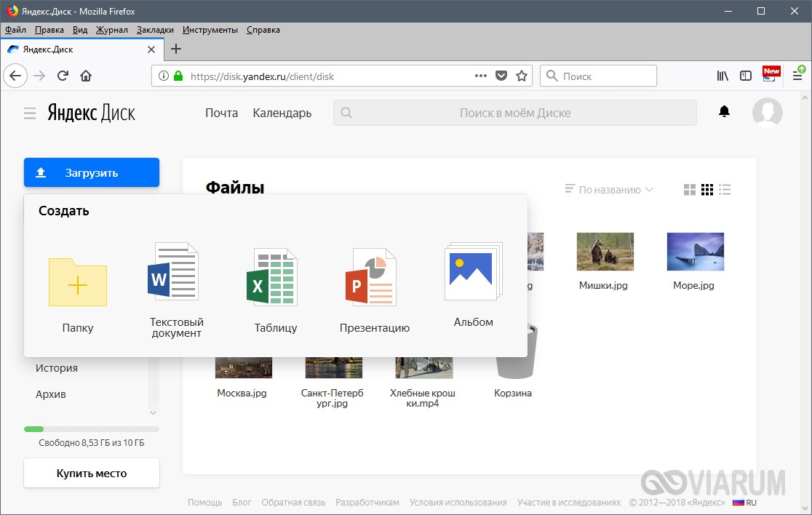
Task: Create a Word text document
Action: click(173, 271)
